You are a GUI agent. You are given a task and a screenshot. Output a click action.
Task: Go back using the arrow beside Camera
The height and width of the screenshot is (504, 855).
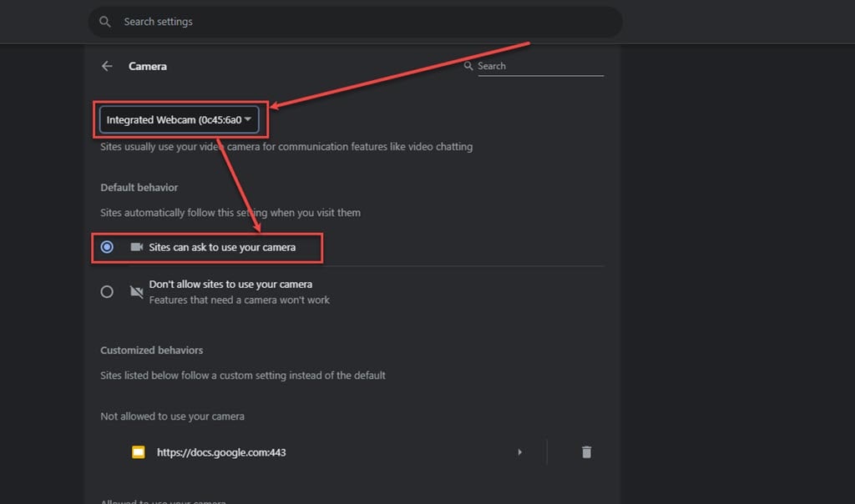(x=107, y=66)
